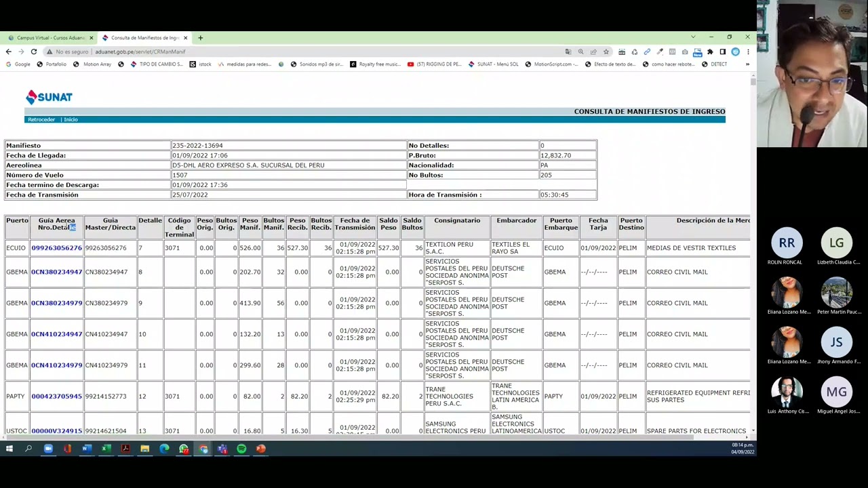Show more bookmarks with the overflow chevron
868x488 pixels.
click(x=747, y=64)
